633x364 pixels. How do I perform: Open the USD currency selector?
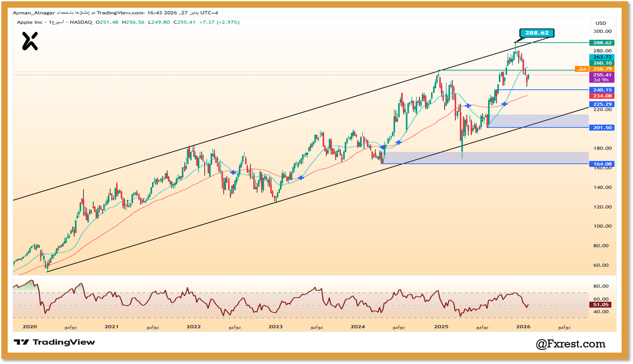tap(601, 23)
